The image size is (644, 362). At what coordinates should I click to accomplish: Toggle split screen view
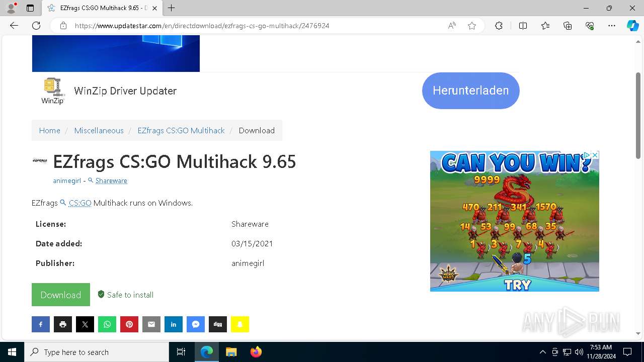(x=523, y=26)
